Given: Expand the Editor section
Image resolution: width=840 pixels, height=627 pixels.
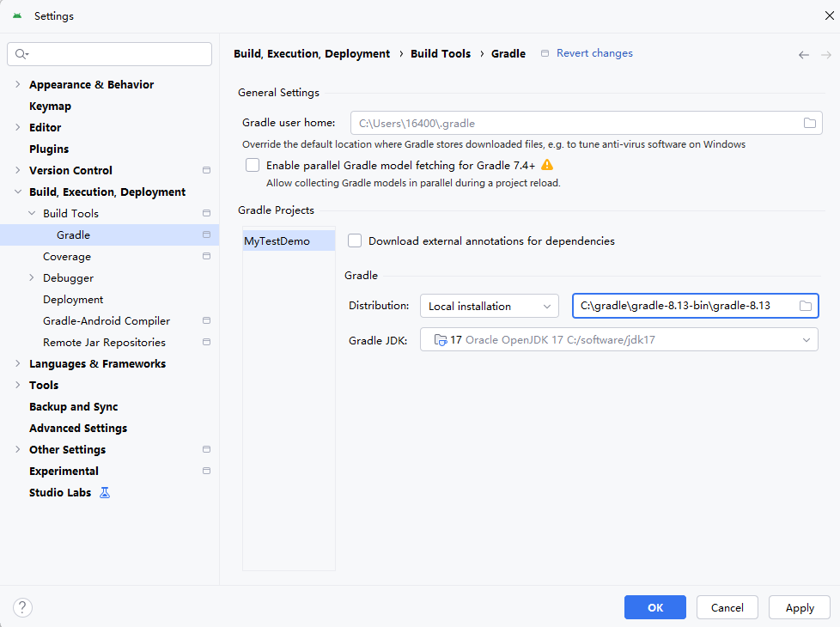Looking at the screenshot, I should 18,127.
